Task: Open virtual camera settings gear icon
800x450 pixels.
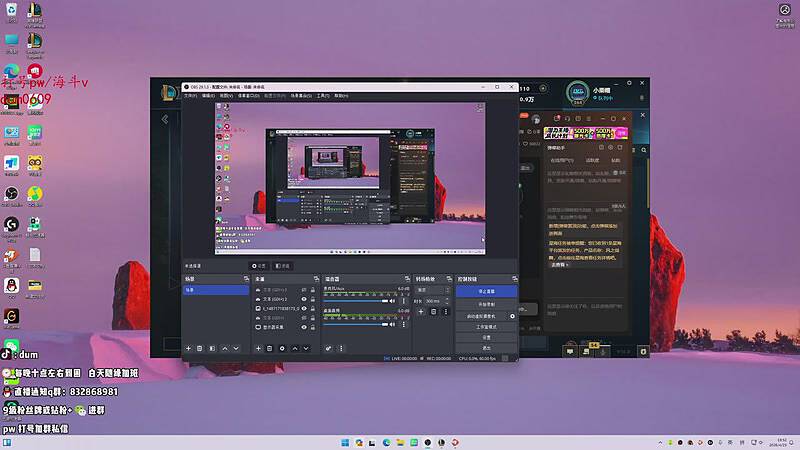Action: point(513,316)
